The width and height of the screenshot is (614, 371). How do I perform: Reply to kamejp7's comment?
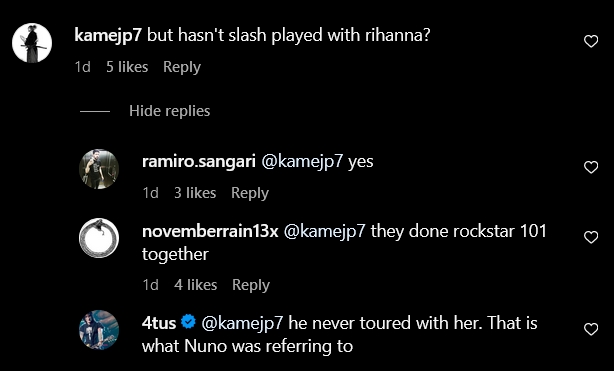(x=182, y=67)
